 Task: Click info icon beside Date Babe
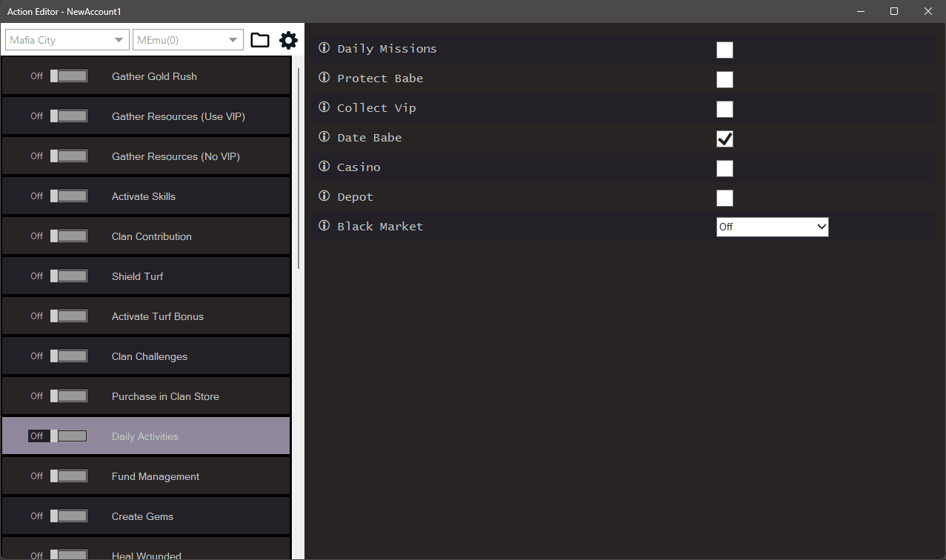point(324,137)
